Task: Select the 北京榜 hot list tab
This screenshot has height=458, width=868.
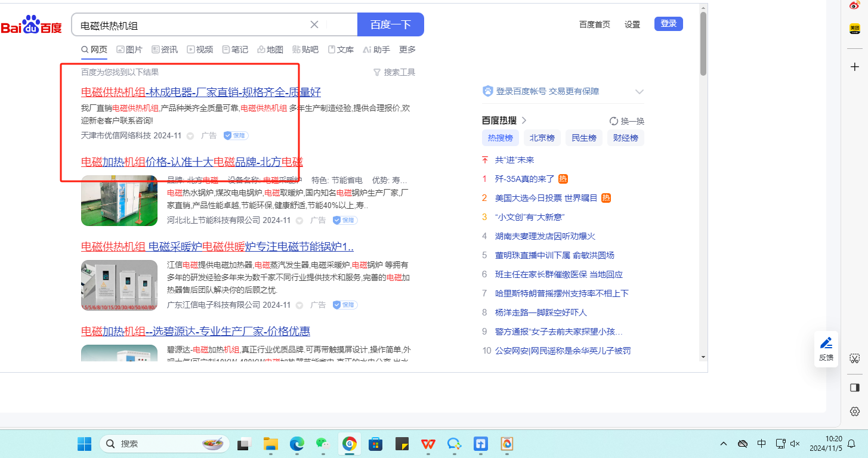Action: (542, 138)
